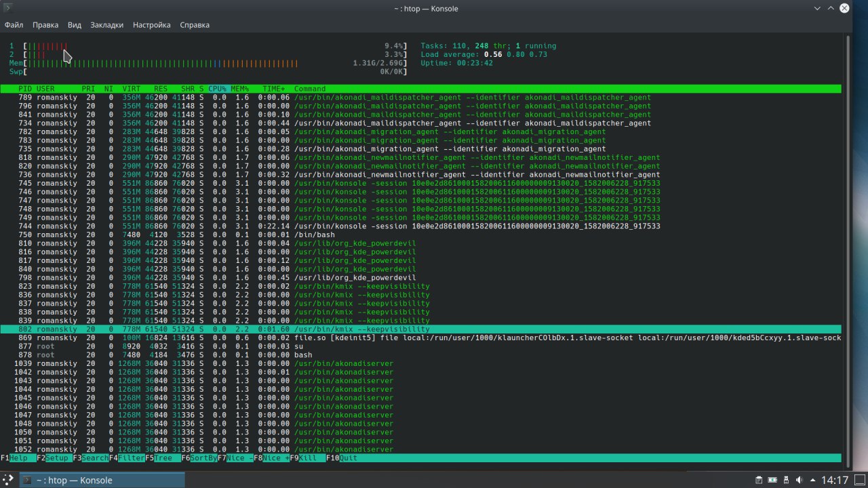Click the volume speaker tray icon
Image resolution: width=868 pixels, height=488 pixels.
[x=798, y=481]
